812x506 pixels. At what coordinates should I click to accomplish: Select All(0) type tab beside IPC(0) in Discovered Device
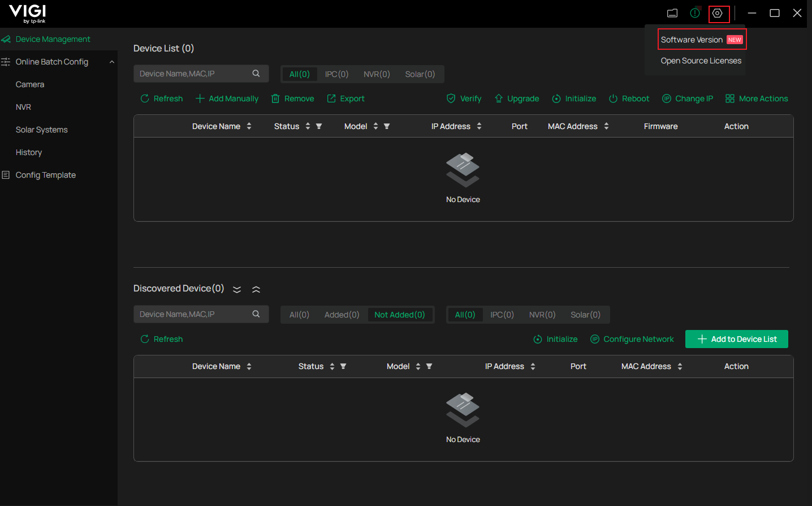(x=465, y=315)
